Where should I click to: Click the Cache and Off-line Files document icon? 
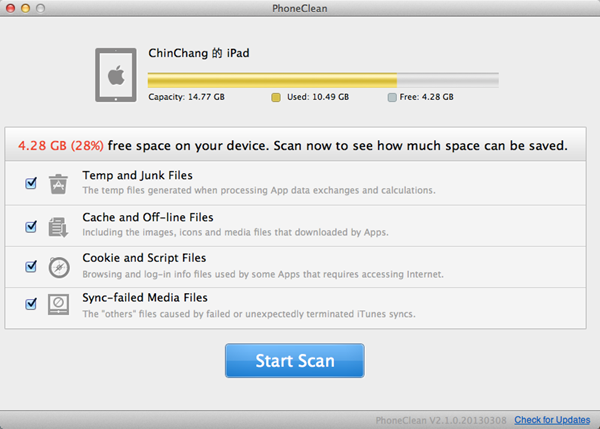[58, 227]
